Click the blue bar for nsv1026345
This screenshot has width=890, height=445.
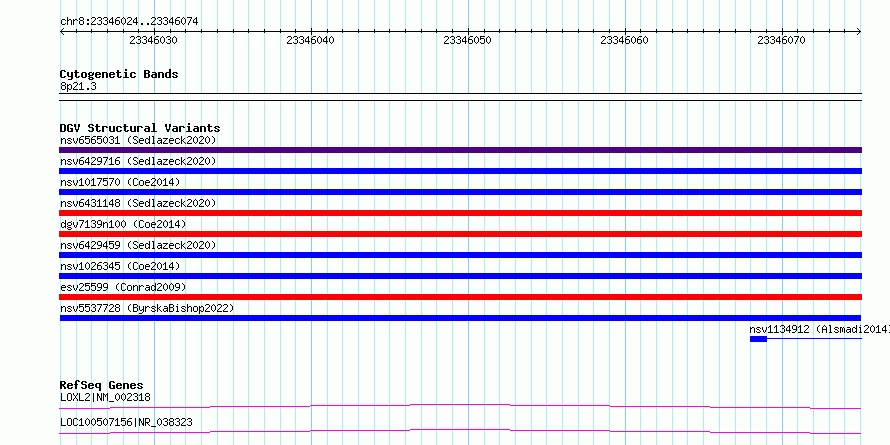click(460, 276)
